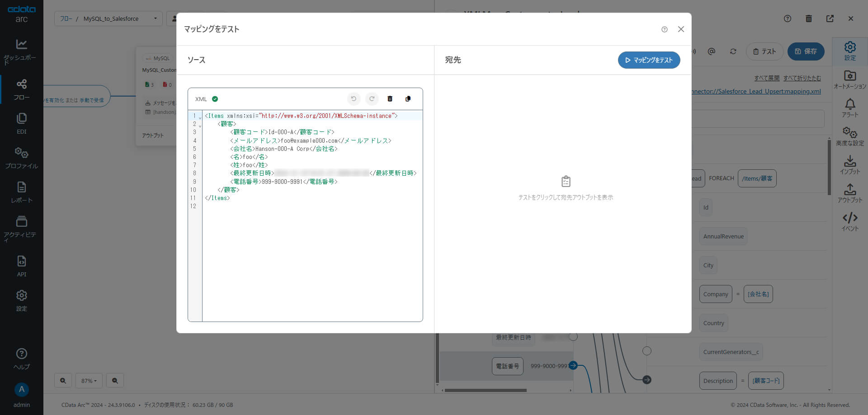
Task: Open the API section in sidebar
Action: click(x=21, y=266)
